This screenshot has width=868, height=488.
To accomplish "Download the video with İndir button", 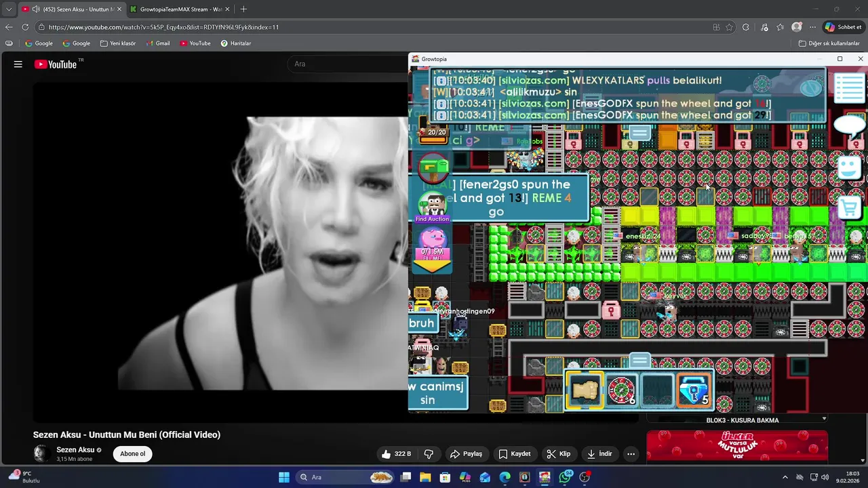I will pos(600,454).
